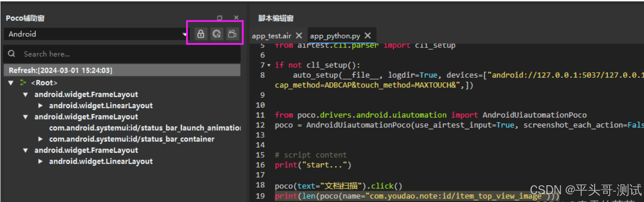Click the Refresh:[2024-03-01 15:24:03] status row
This screenshot has width=644, height=202.
click(x=122, y=70)
